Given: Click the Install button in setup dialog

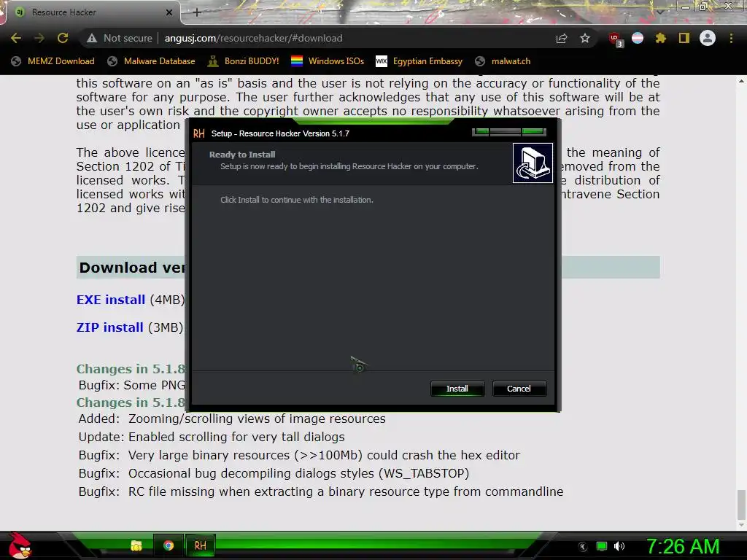Looking at the screenshot, I should tap(457, 389).
